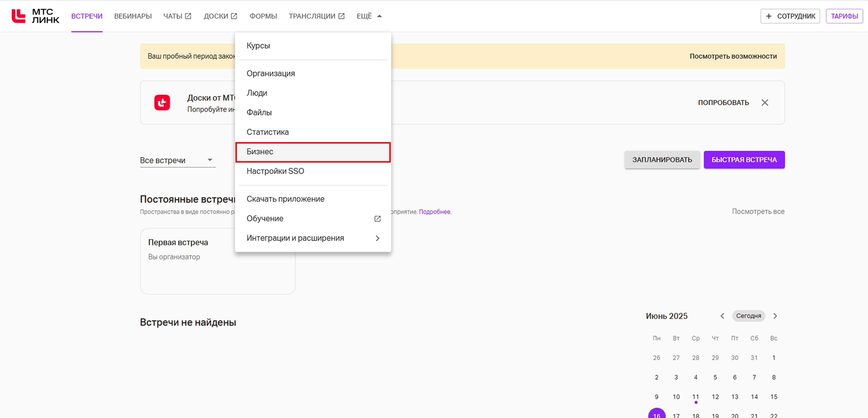Open Статистика menu entry
This screenshot has height=418, width=868.
coord(267,132)
